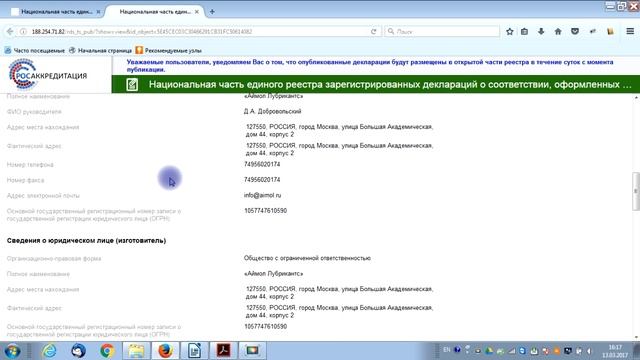Open Adobe Acrobat Reader from the taskbar
The width and height of the screenshot is (640, 360).
click(223, 351)
